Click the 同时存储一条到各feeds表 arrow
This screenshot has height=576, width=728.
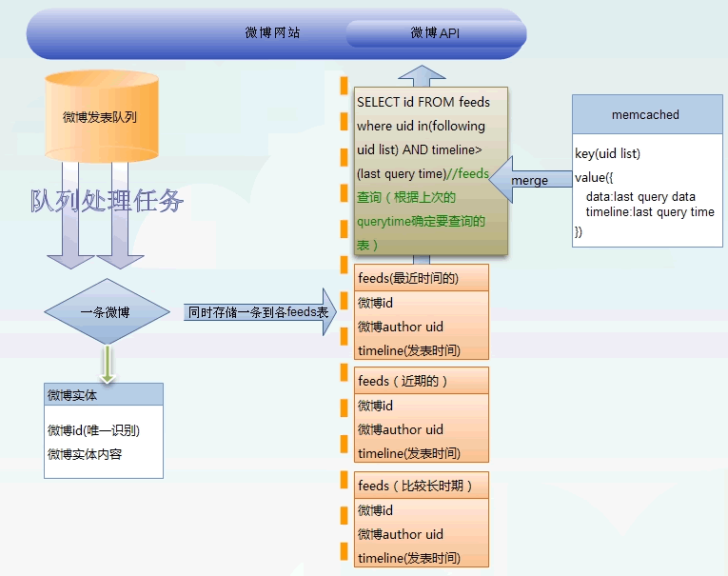coord(260,311)
